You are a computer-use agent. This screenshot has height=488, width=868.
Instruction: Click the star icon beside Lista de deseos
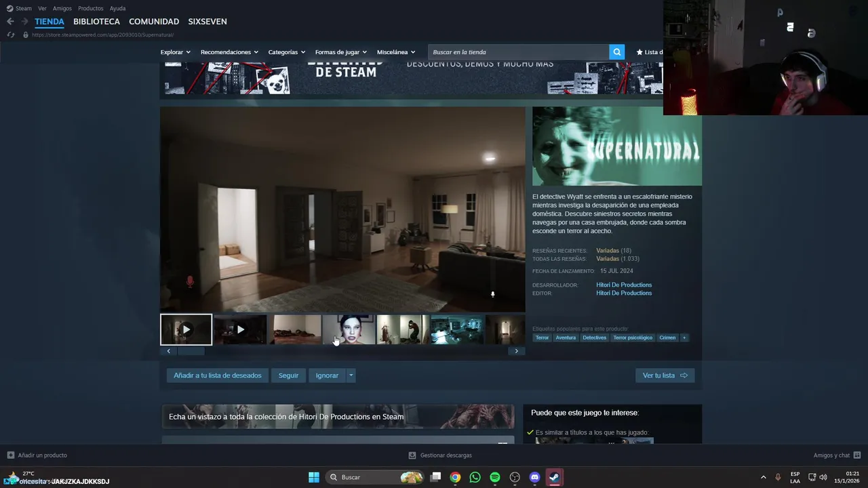point(639,52)
